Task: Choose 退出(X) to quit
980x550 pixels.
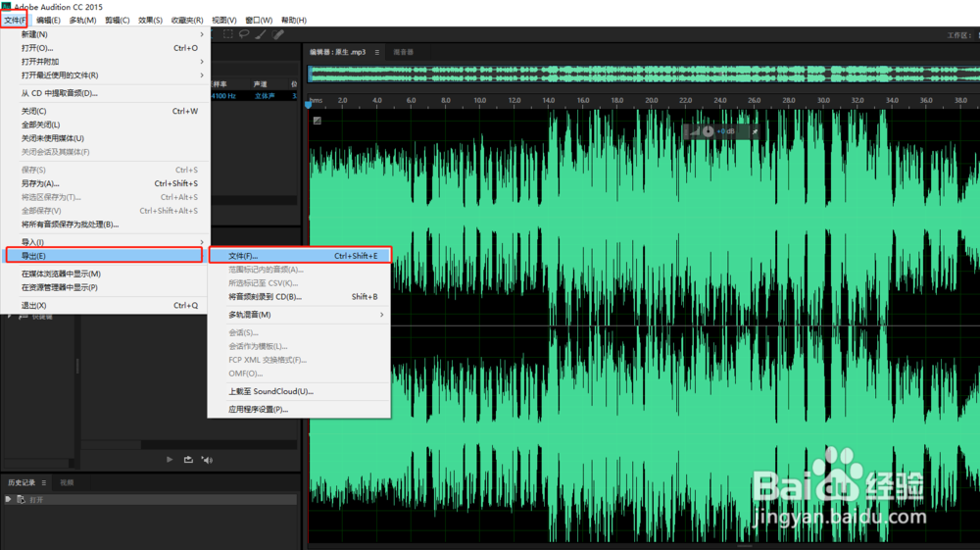Action: [x=105, y=306]
